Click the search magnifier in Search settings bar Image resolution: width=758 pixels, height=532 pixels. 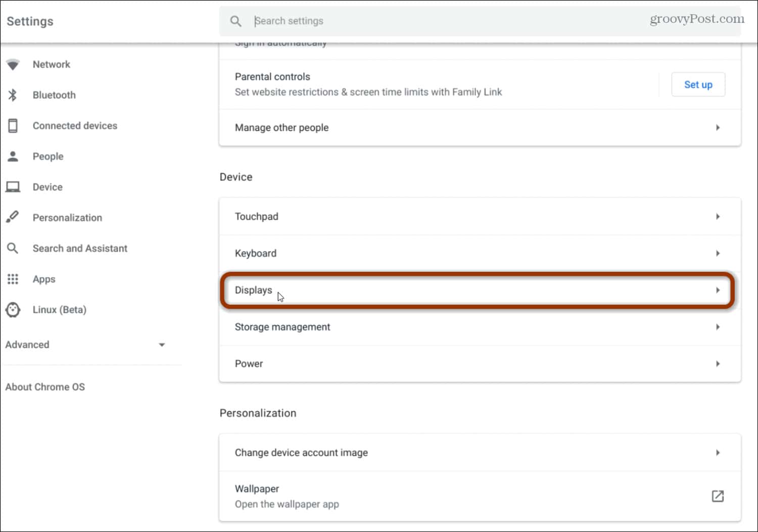pos(235,21)
